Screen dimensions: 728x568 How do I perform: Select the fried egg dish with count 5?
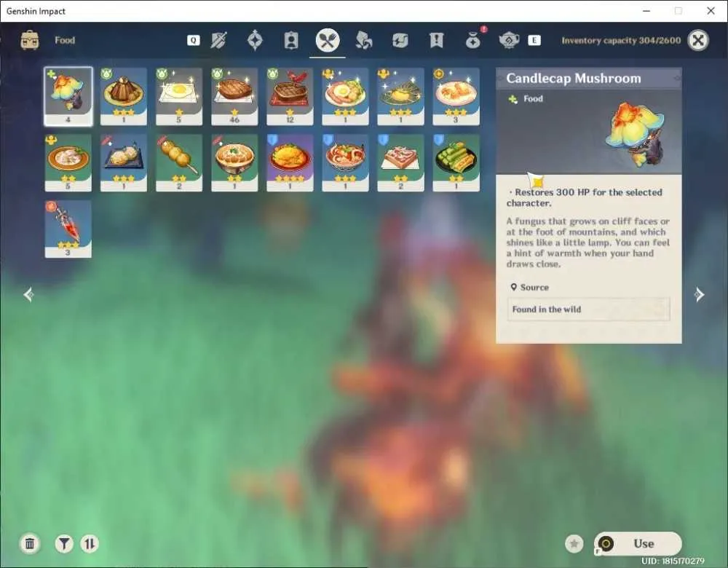click(x=179, y=97)
